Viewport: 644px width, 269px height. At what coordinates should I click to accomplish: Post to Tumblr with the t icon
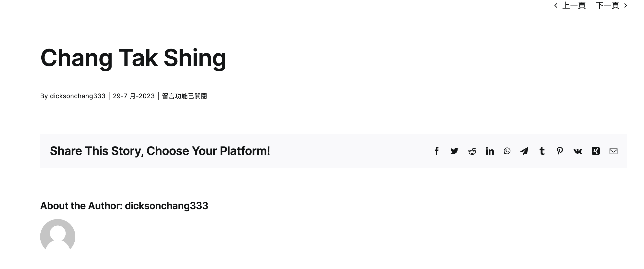[542, 151]
